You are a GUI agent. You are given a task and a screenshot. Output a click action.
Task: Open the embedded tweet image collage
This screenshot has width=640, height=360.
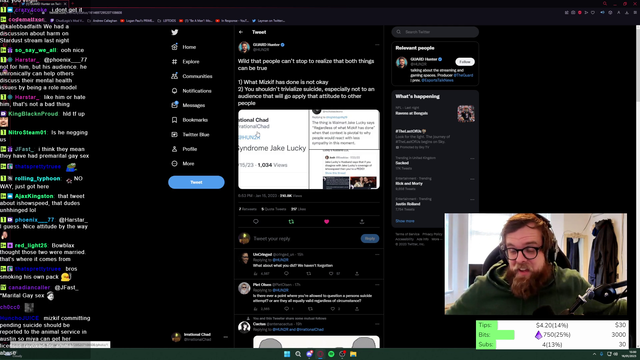309,149
